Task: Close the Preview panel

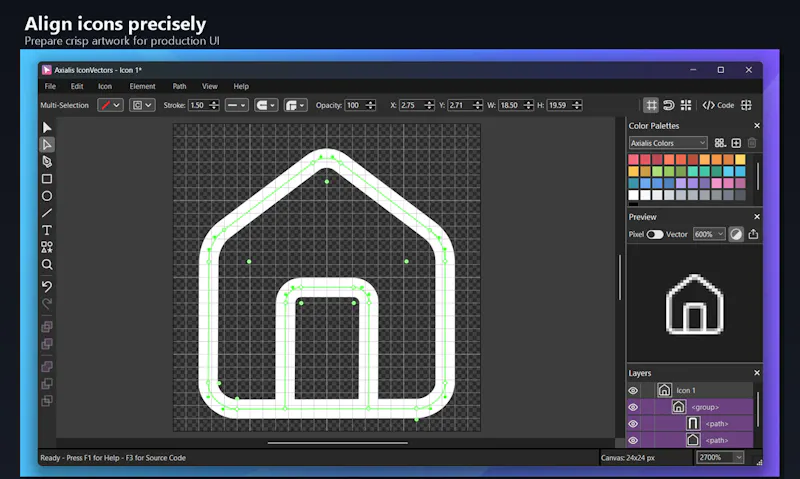Action: (x=757, y=217)
